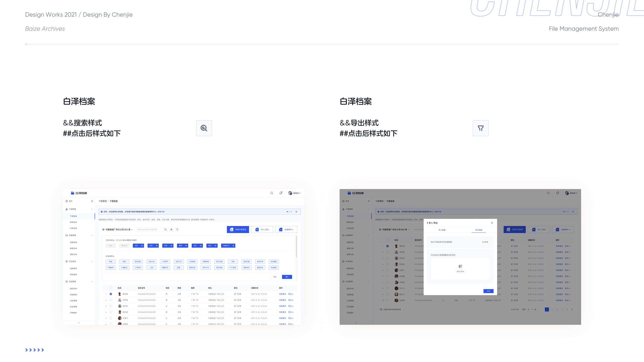Remove the 职位 header tag in left mockup
644x362 pixels.
(216, 246)
